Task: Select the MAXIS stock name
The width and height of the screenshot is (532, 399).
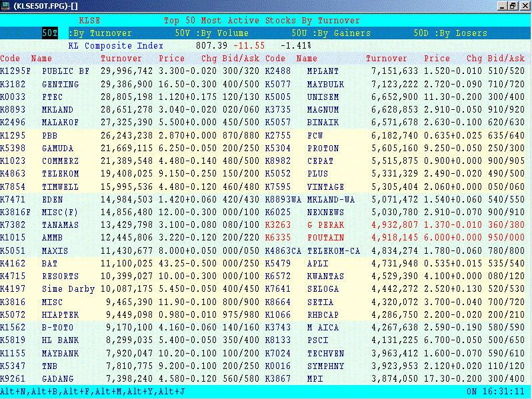Action: (55, 251)
